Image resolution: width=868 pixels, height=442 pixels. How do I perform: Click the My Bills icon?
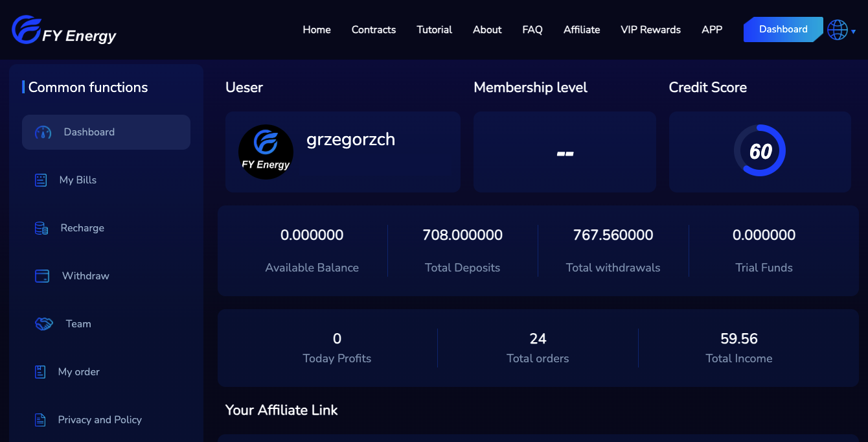coord(41,180)
